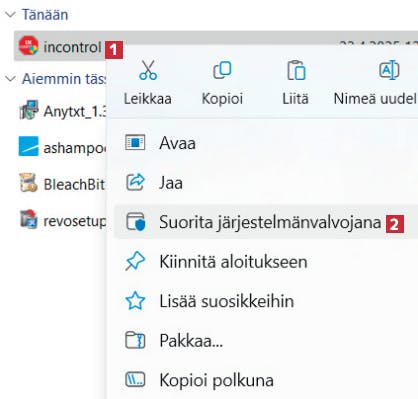Click the Kopioi copy icon
Viewport: 418px width, 399px height.
click(x=222, y=70)
